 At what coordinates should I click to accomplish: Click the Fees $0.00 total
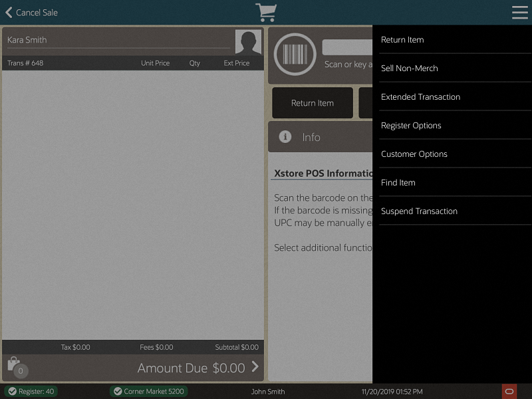pos(156,347)
